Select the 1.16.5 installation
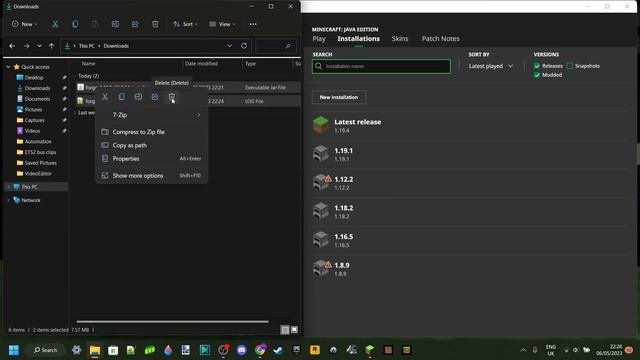 click(470, 240)
